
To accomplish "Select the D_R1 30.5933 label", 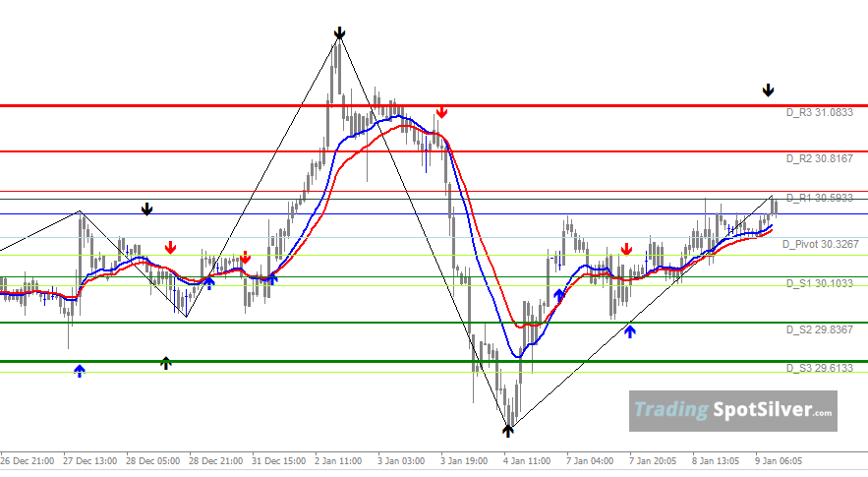I will [x=819, y=198].
